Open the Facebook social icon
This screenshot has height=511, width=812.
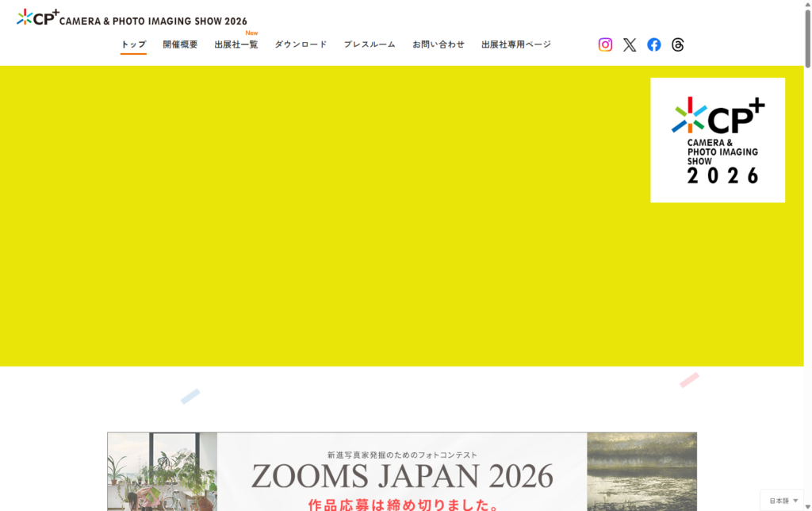653,44
